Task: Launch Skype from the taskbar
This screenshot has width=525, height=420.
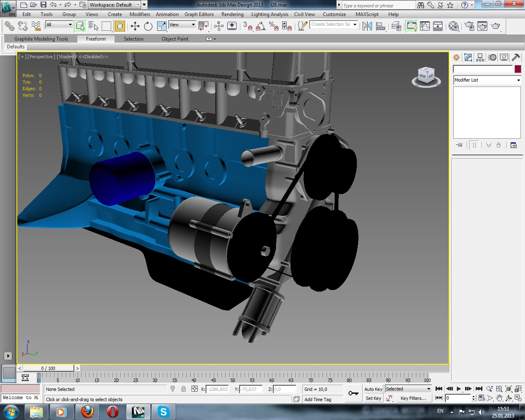Action: tap(164, 412)
